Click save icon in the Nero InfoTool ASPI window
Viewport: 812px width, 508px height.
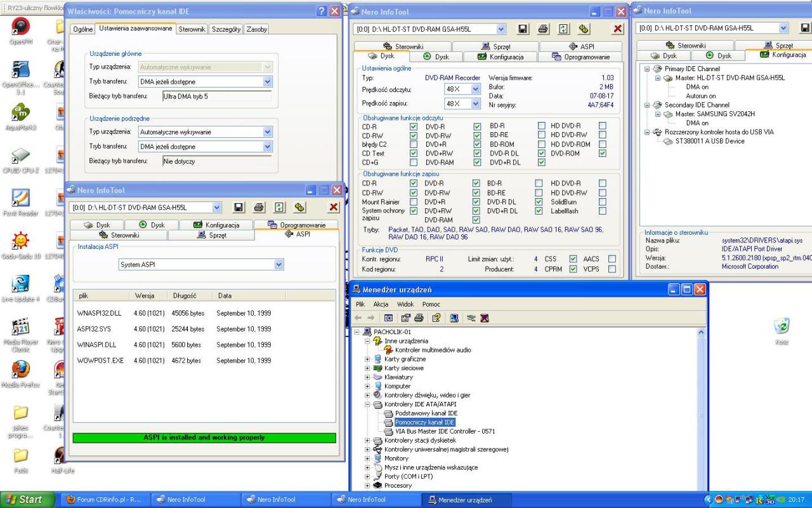click(239, 208)
